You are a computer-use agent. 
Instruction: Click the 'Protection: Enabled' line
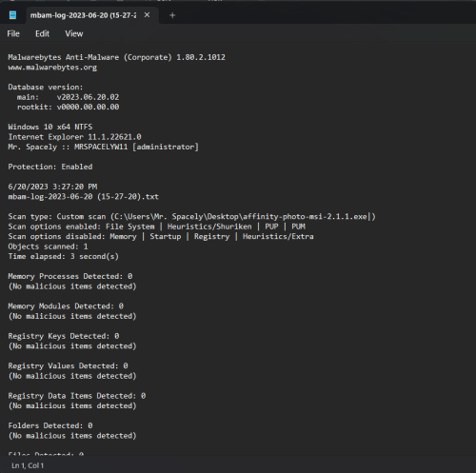click(x=50, y=167)
